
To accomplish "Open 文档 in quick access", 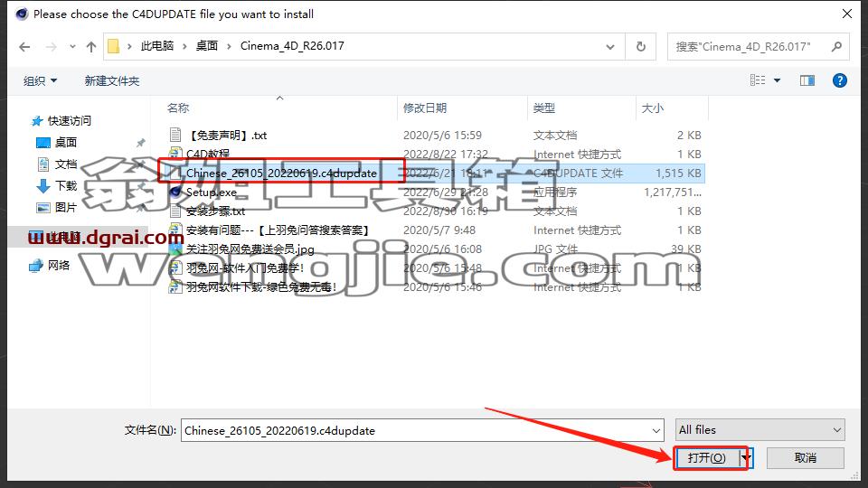I will point(66,164).
